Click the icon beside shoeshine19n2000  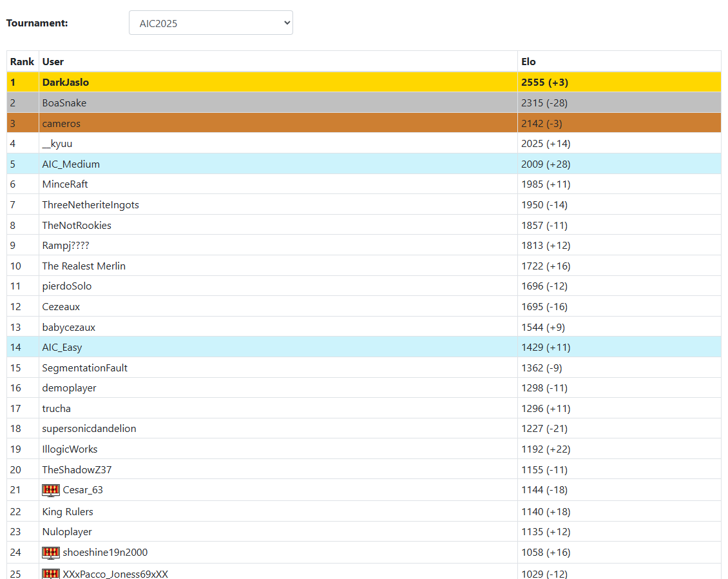pos(51,553)
